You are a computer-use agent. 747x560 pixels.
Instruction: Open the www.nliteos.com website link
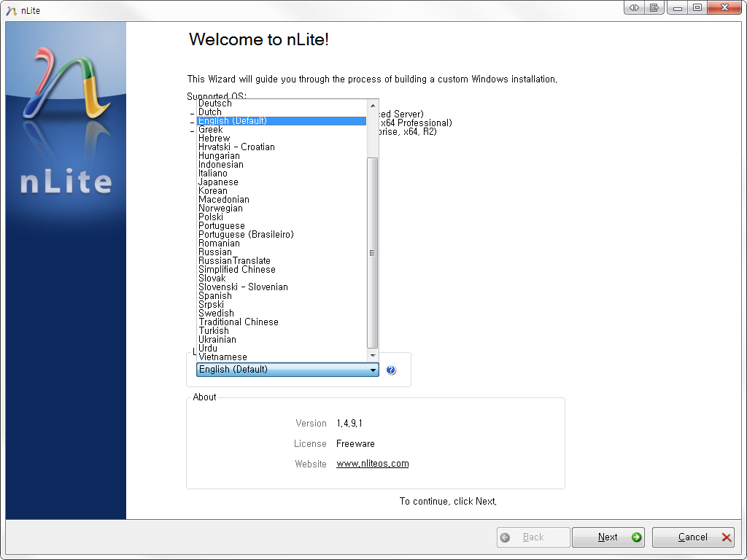(x=373, y=464)
